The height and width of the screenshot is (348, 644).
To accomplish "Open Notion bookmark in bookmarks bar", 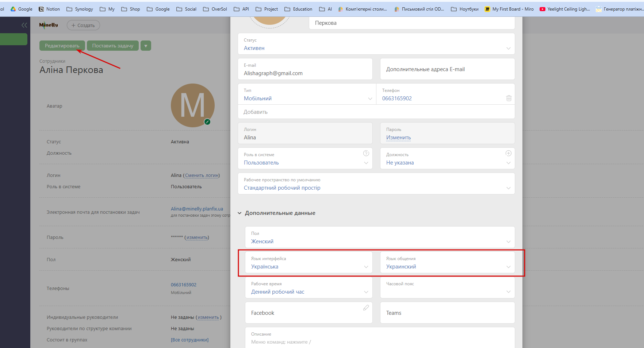I will click(49, 9).
